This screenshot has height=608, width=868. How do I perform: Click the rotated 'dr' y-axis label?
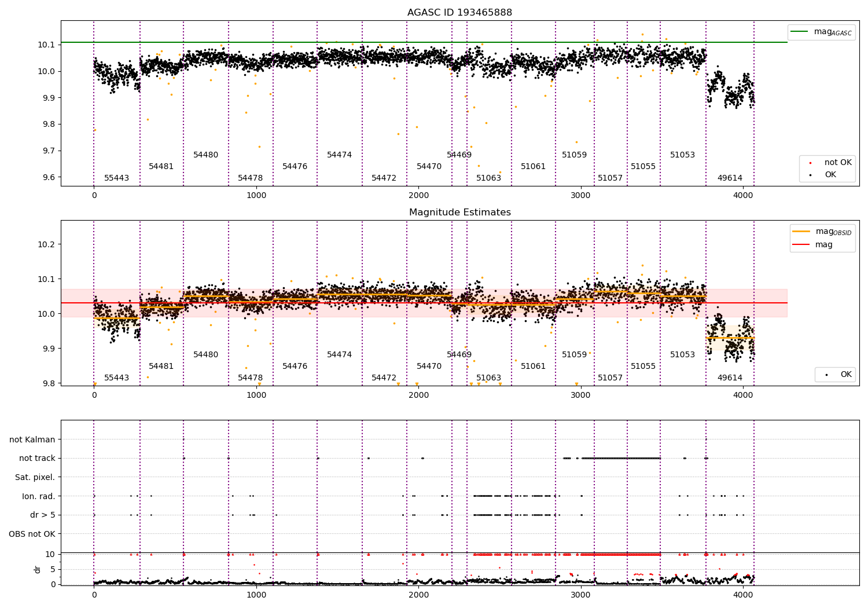38,570
